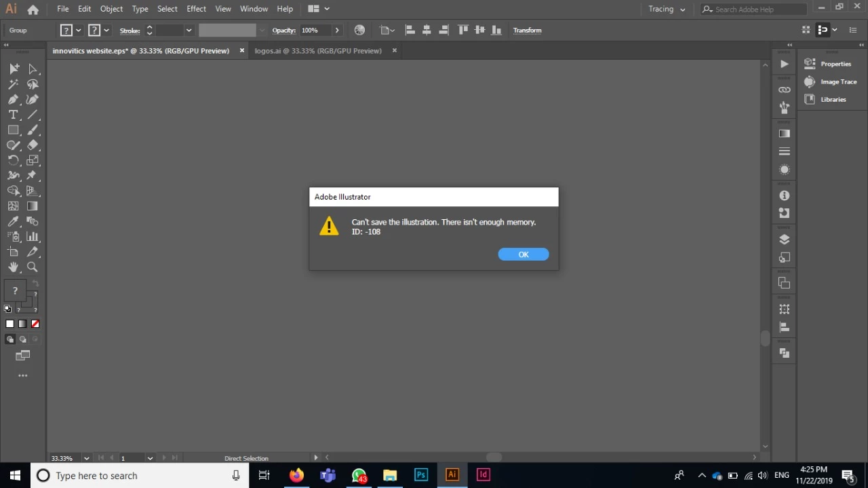Open the Image Trace panel
The image size is (868, 488).
click(830, 81)
